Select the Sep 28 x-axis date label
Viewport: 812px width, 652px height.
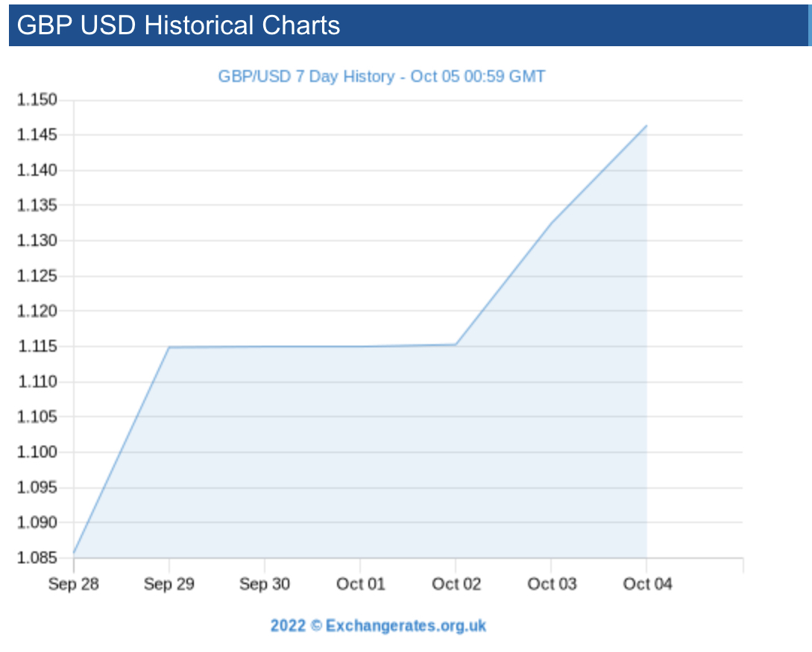pyautogui.click(x=73, y=584)
